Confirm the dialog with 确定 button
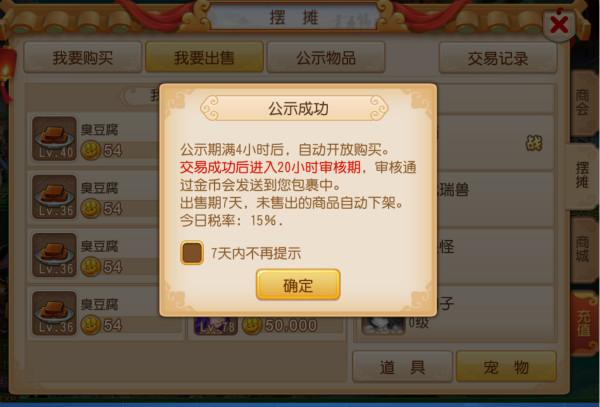This screenshot has height=407, width=600. click(298, 285)
